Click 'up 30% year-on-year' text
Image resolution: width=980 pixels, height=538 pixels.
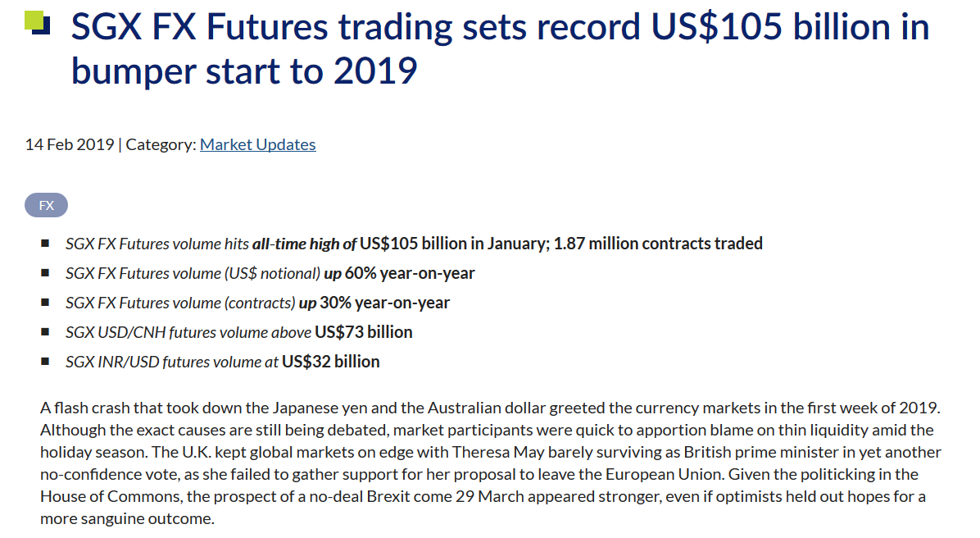tap(374, 303)
